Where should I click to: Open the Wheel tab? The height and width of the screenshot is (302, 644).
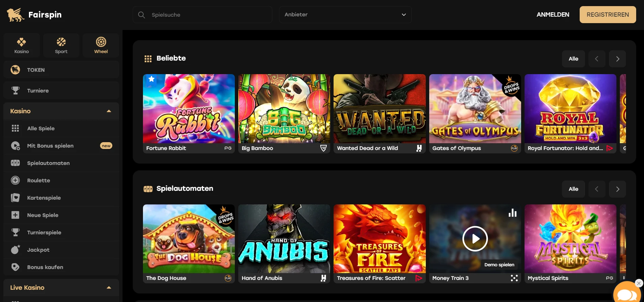pos(101,45)
